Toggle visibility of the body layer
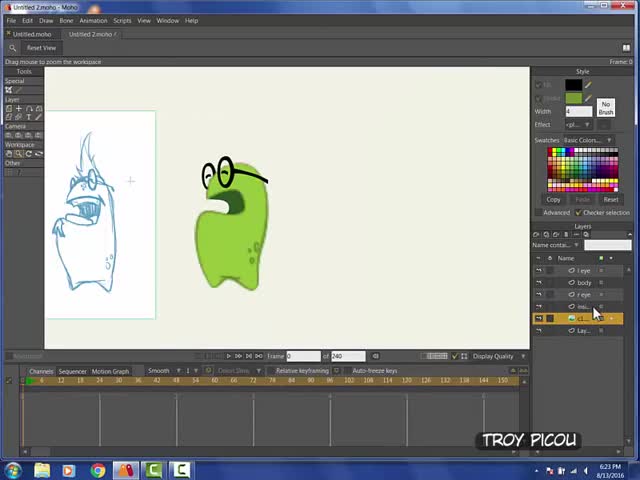Viewport: 640px width, 480px height. point(539,283)
